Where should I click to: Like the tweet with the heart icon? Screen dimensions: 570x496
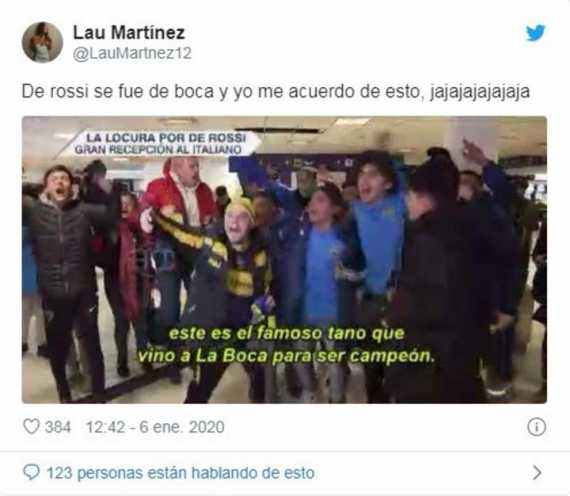(x=31, y=427)
